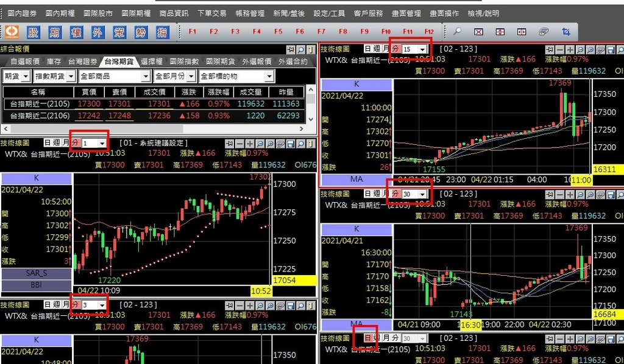The image size is (624, 364).
Task: Save the 15-minute chart with disk icon
Action: click(611, 50)
